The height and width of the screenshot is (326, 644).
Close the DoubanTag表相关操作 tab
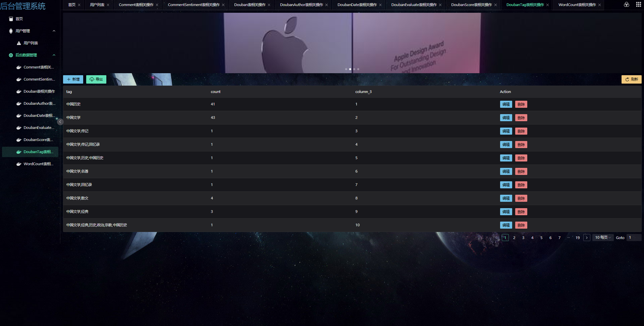(x=547, y=5)
